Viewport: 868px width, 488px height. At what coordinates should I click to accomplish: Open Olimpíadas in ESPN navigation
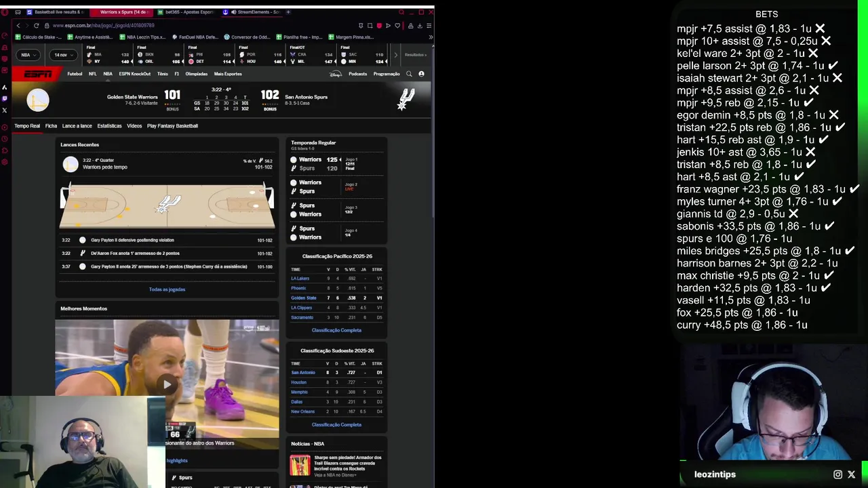point(197,74)
